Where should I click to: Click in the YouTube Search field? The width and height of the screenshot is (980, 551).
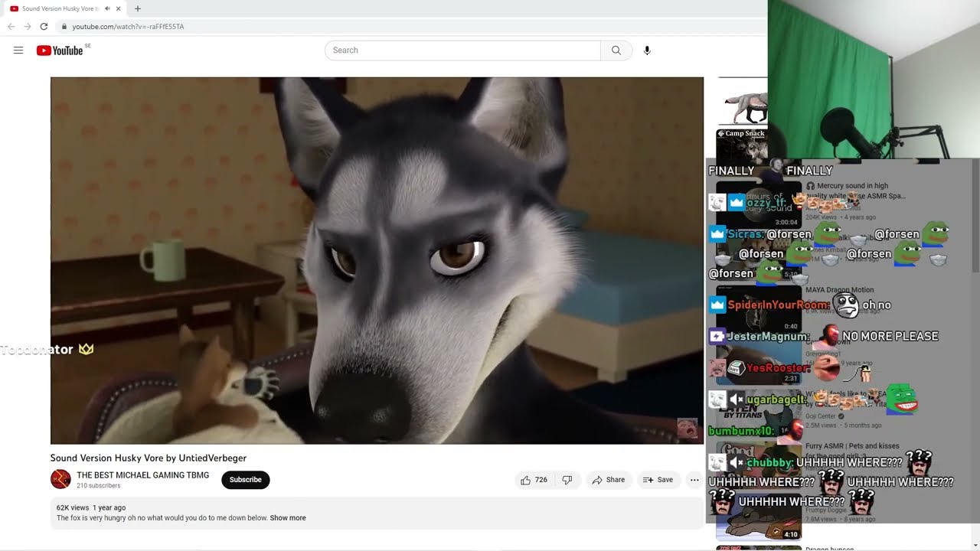[462, 51]
